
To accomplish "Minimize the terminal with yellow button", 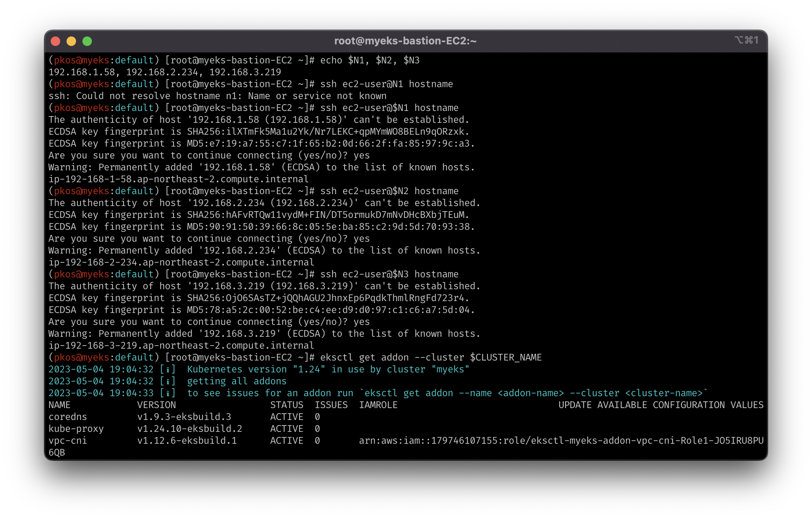I will click(71, 41).
